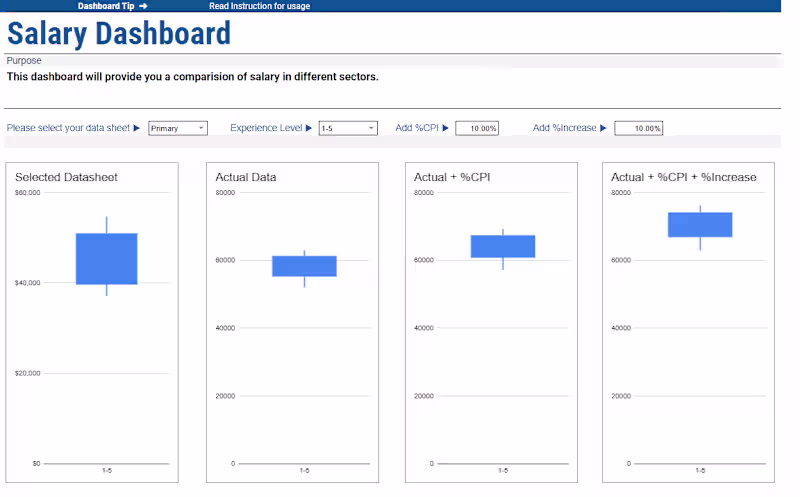Click the Dashboard Tip label
Viewport: 800px width, 497px height.
[x=106, y=6]
